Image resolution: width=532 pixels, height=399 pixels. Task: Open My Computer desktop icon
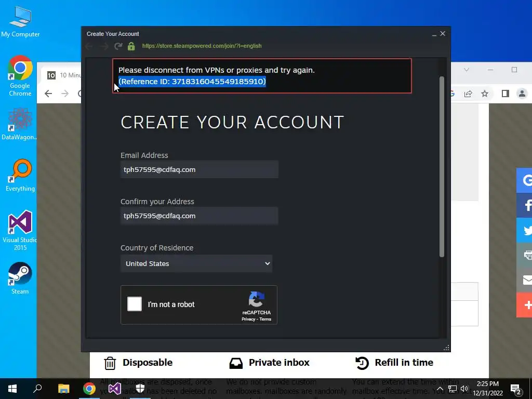point(20,22)
